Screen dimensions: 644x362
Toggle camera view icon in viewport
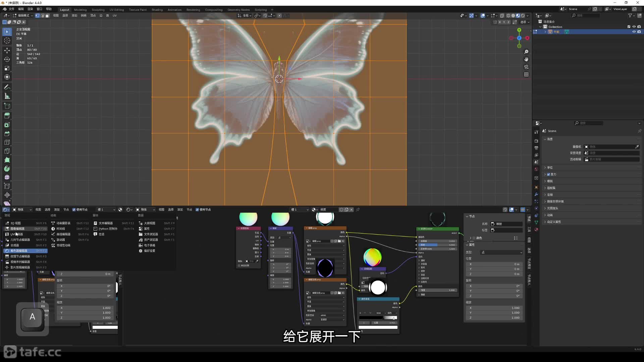tap(526, 67)
